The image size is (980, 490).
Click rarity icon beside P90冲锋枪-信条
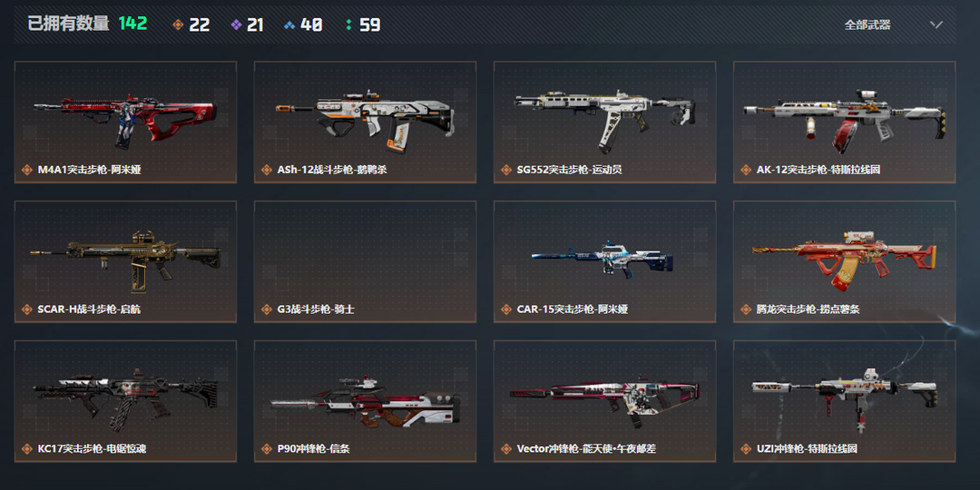click(267, 449)
